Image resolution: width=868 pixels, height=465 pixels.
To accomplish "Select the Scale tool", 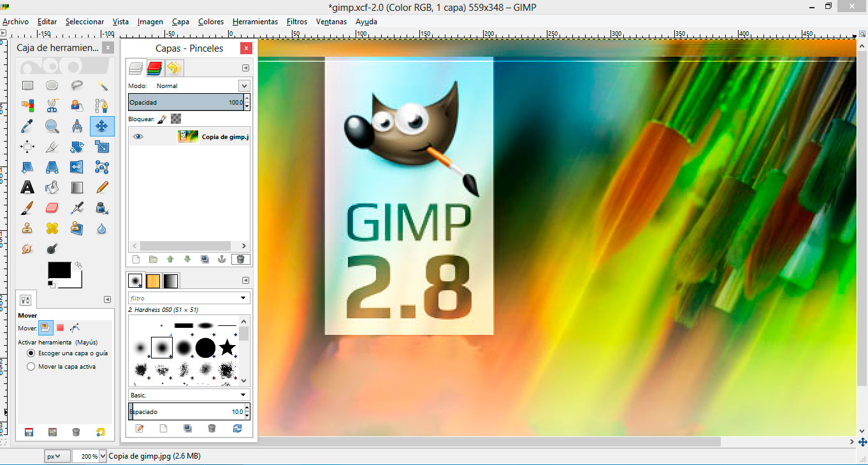I will pyautogui.click(x=102, y=147).
